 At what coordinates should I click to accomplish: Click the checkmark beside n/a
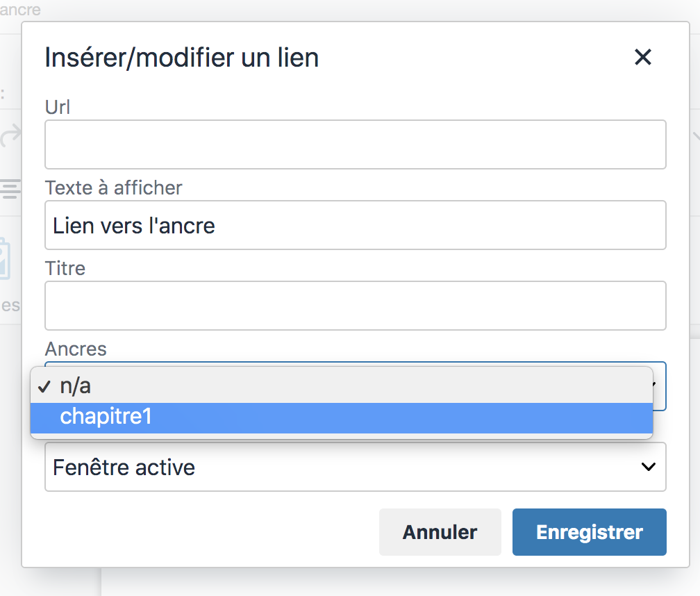tap(44, 386)
